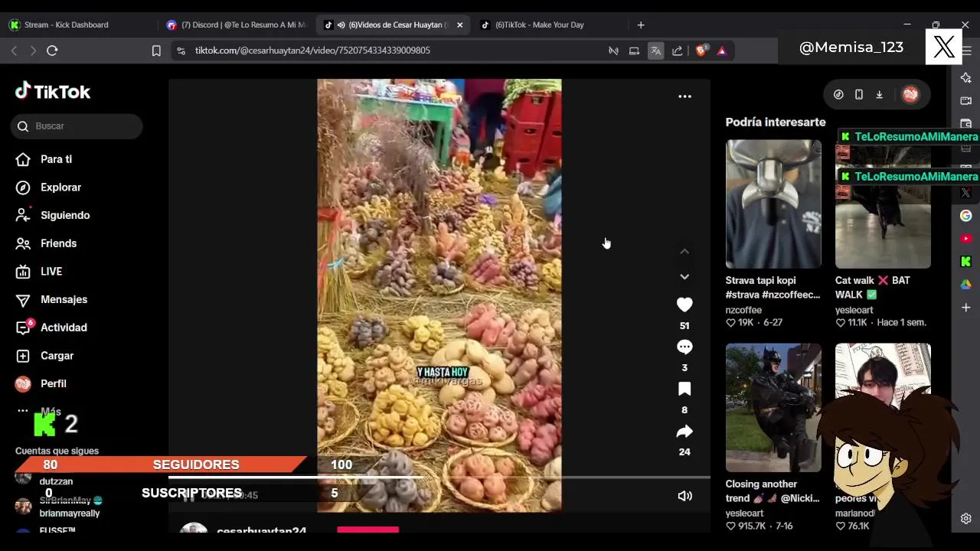Open the Cat walk BAT WALK title
Viewport: 980px width, 551px height.
873,287
